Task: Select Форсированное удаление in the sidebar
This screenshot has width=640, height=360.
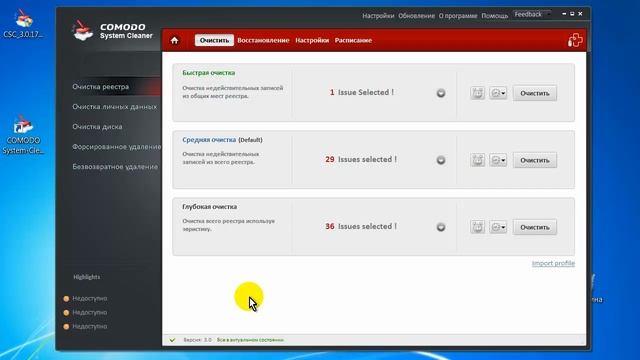Action: (117, 147)
